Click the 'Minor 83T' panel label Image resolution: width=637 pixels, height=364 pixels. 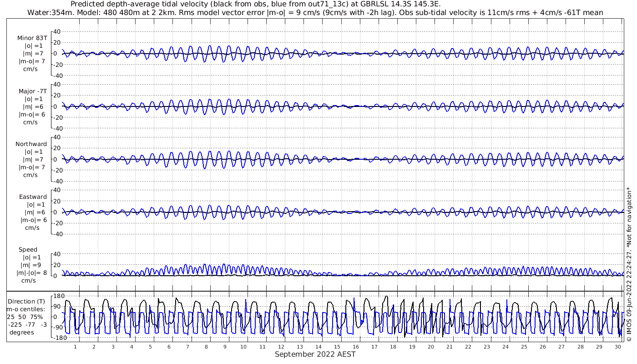[32, 38]
